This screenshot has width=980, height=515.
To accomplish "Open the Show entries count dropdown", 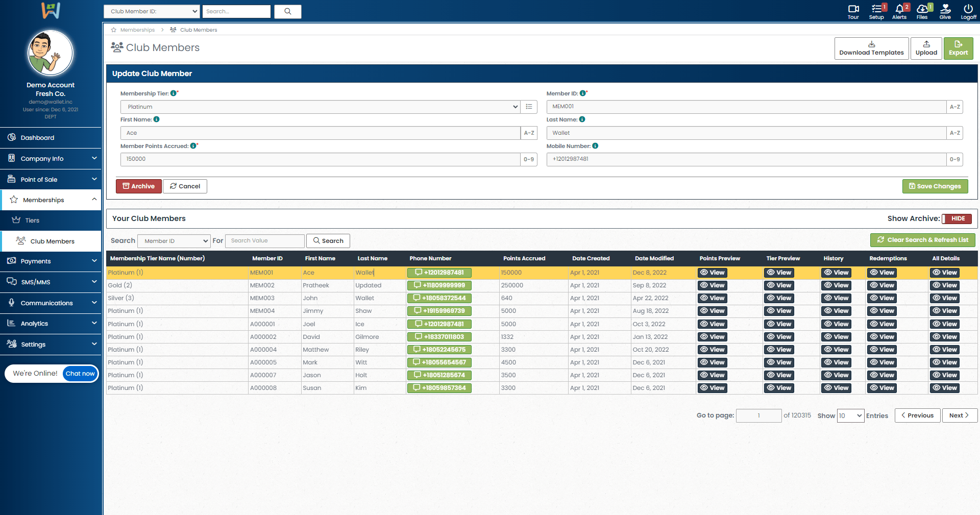I will (850, 416).
